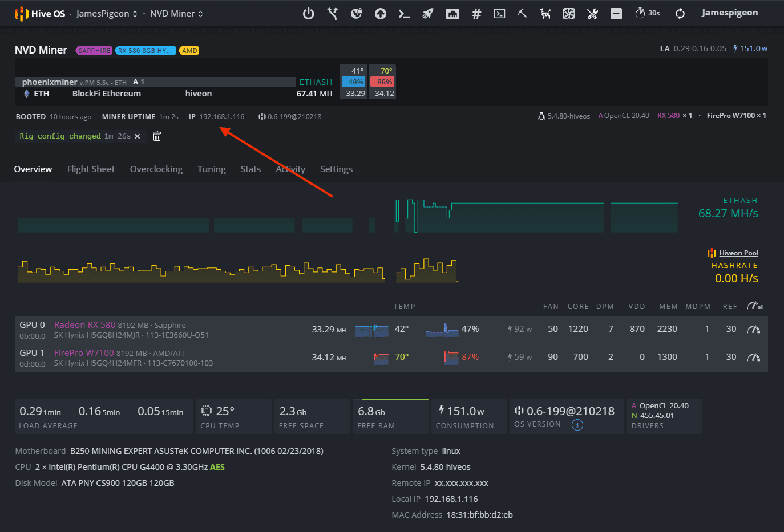Click the globe with lock VPN icon
This screenshot has height=532, width=784.
(356, 14)
